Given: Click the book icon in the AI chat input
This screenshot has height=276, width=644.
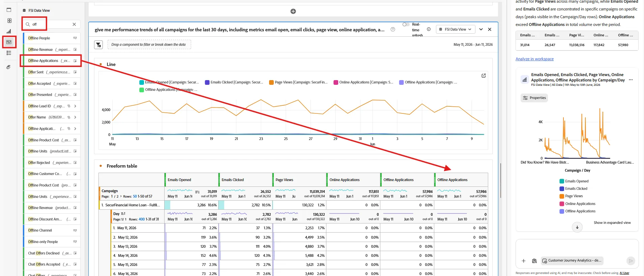Looking at the screenshot, I should click(x=534, y=261).
